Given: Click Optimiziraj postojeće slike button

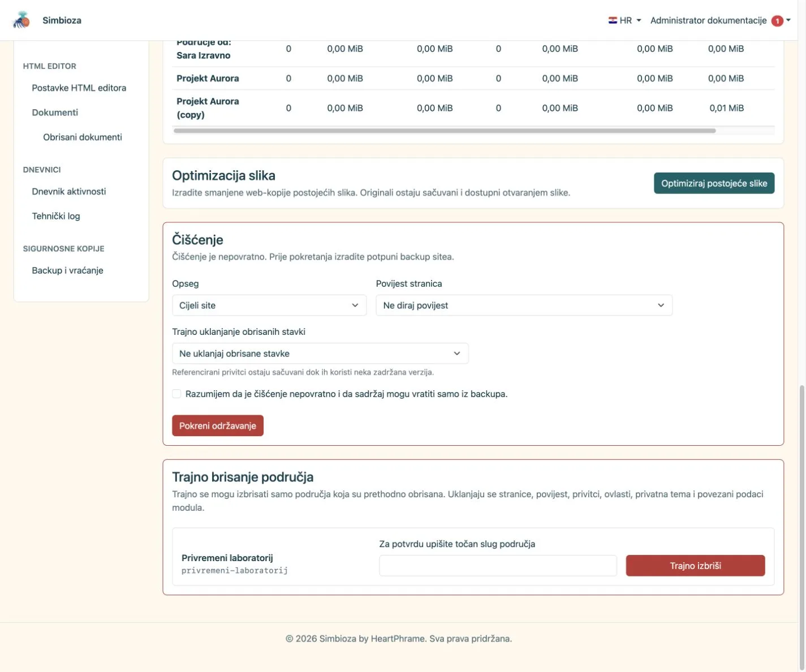Looking at the screenshot, I should 714,183.
